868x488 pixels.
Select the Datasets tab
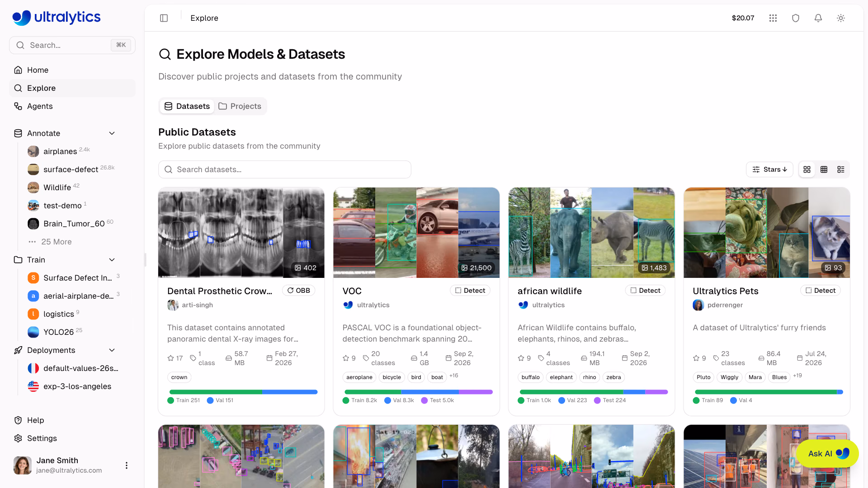click(x=187, y=106)
